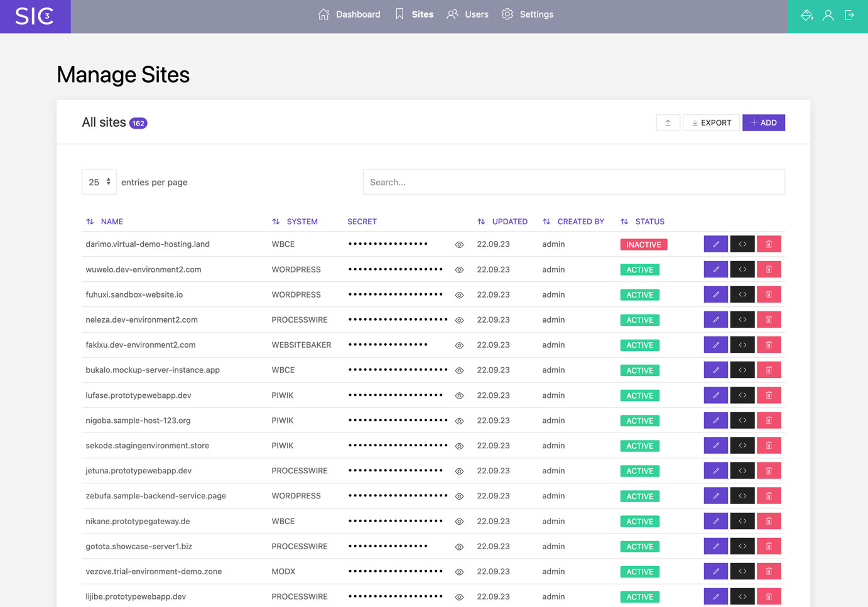The height and width of the screenshot is (607, 868).
Task: Show the bukalo.mockup-server-instance.app secret
Action: (459, 370)
